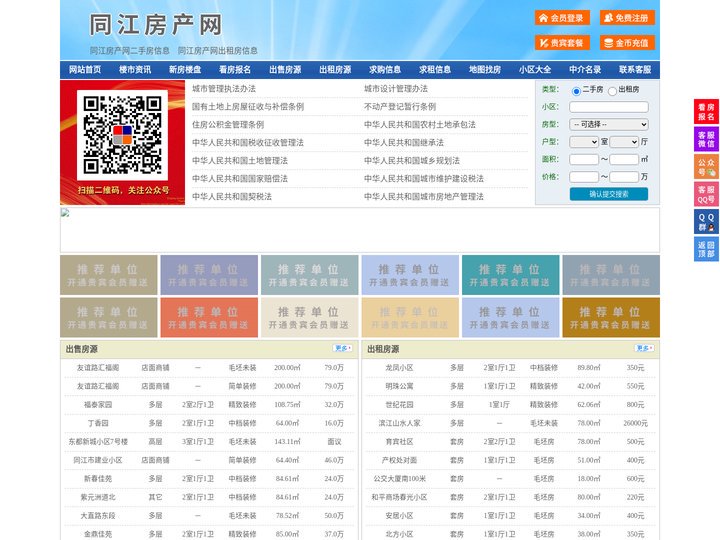The height and width of the screenshot is (540, 720).
Task: Open the 厅 count dropdown
Action: point(624,142)
